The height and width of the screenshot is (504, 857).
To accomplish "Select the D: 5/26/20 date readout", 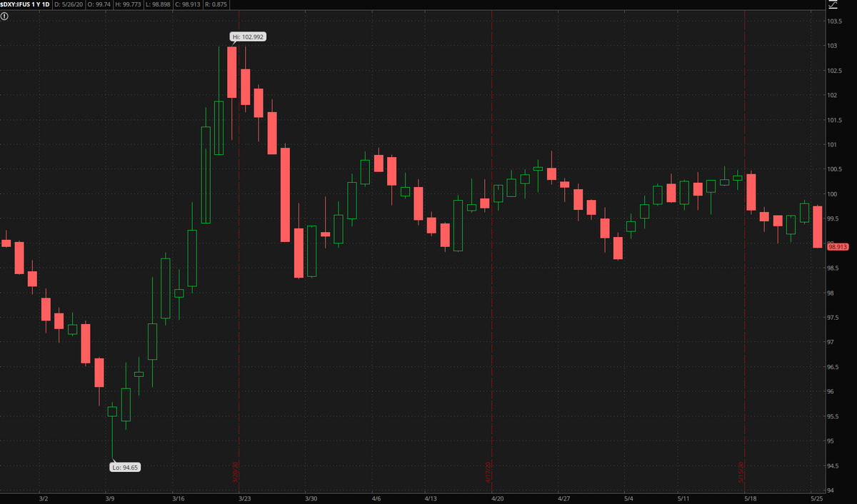I will pos(69,5).
